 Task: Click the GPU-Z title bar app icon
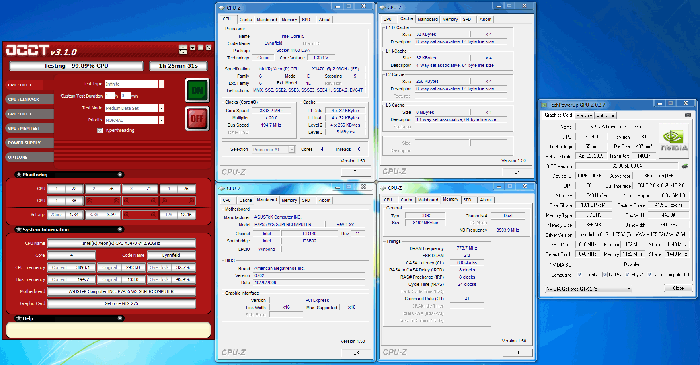[x=545, y=105]
